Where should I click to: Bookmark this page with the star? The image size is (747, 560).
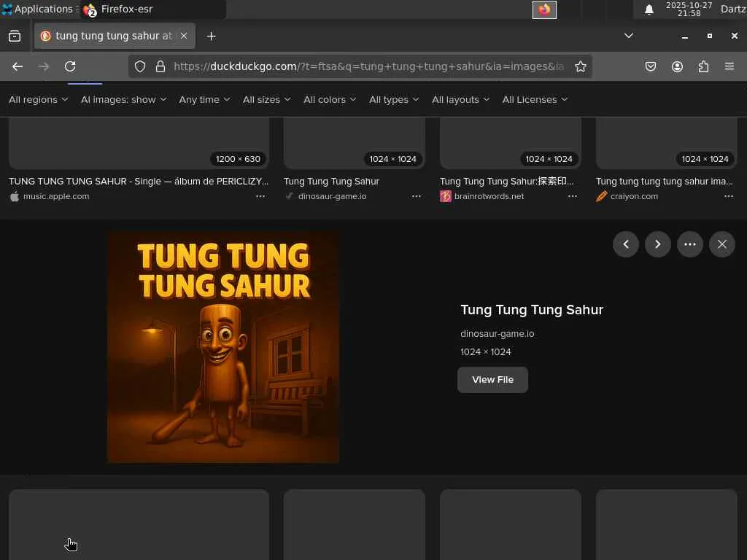(x=580, y=66)
